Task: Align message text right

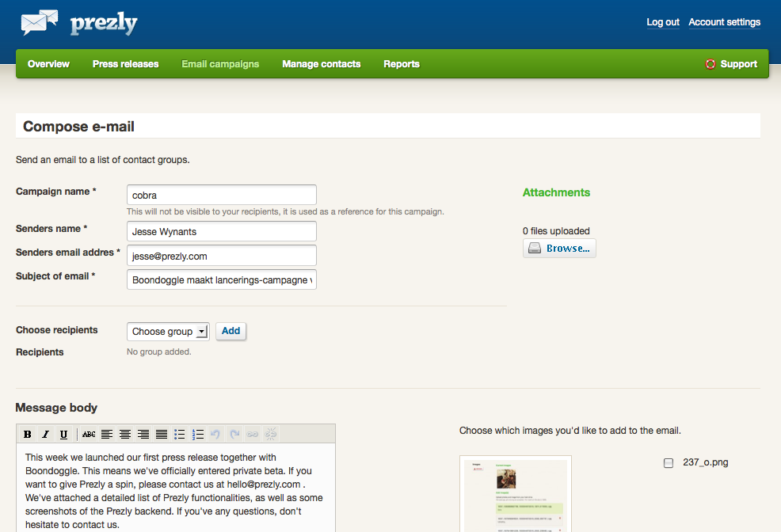Action: [143, 434]
